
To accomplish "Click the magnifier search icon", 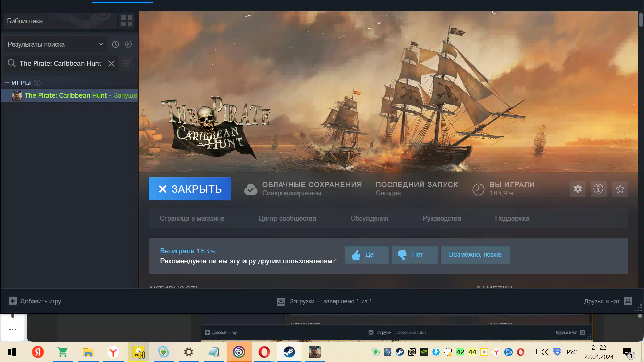I will click(12, 63).
